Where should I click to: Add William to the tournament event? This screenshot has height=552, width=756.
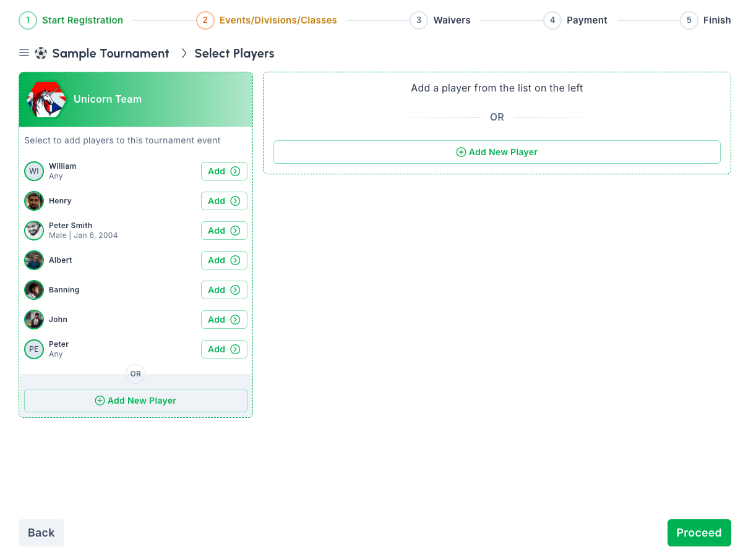[x=224, y=171]
